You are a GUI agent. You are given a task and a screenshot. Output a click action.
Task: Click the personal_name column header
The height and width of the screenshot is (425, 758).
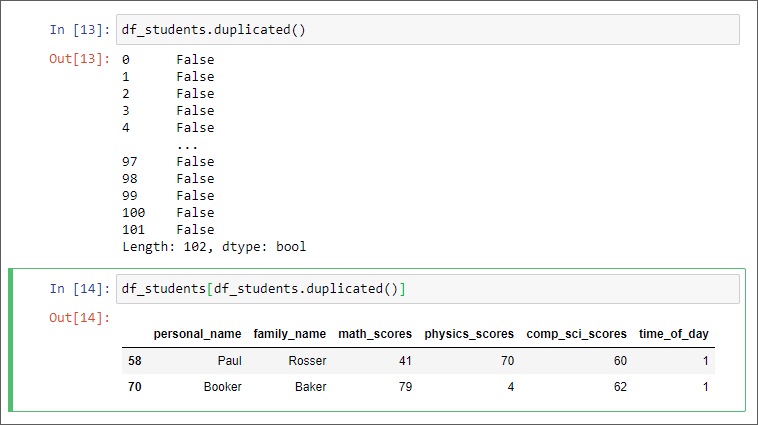(x=197, y=334)
